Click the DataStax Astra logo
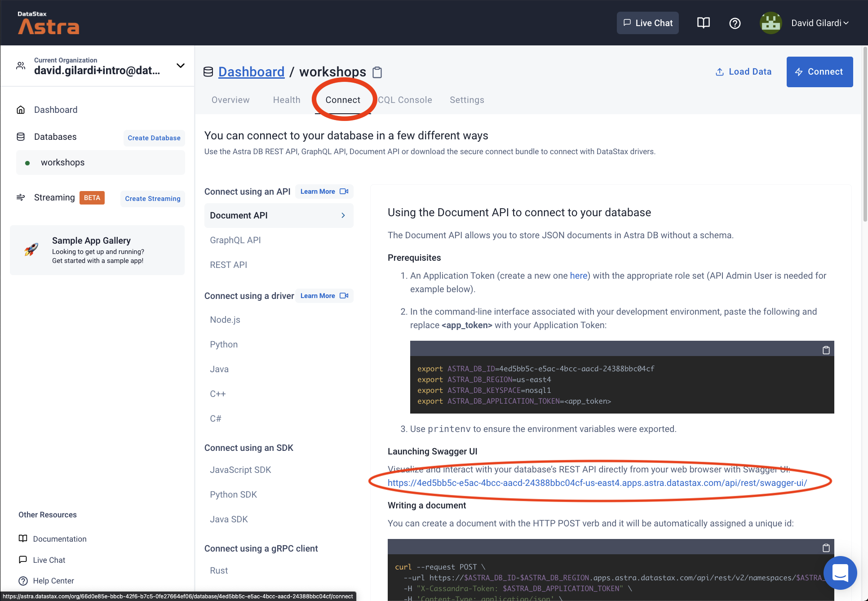 pyautogui.click(x=48, y=23)
